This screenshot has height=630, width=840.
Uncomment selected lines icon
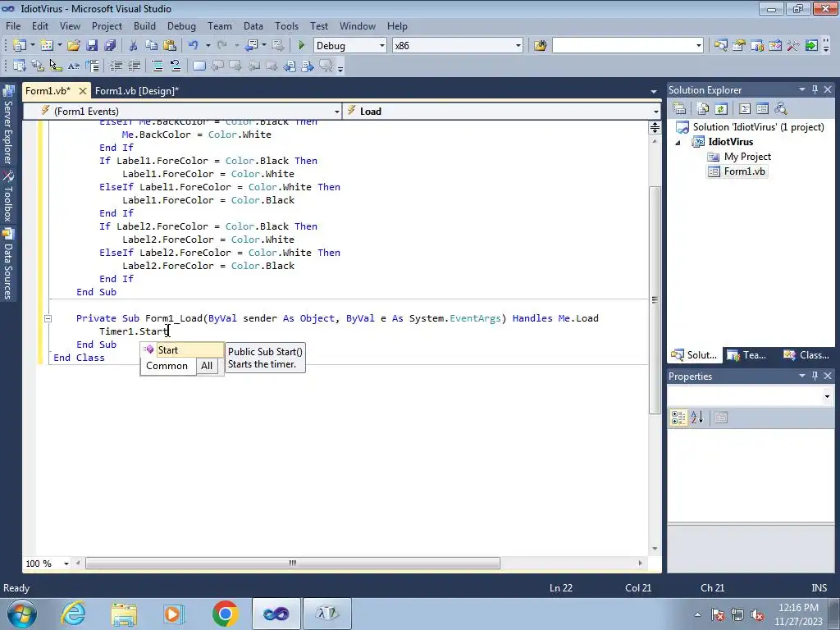coord(176,66)
